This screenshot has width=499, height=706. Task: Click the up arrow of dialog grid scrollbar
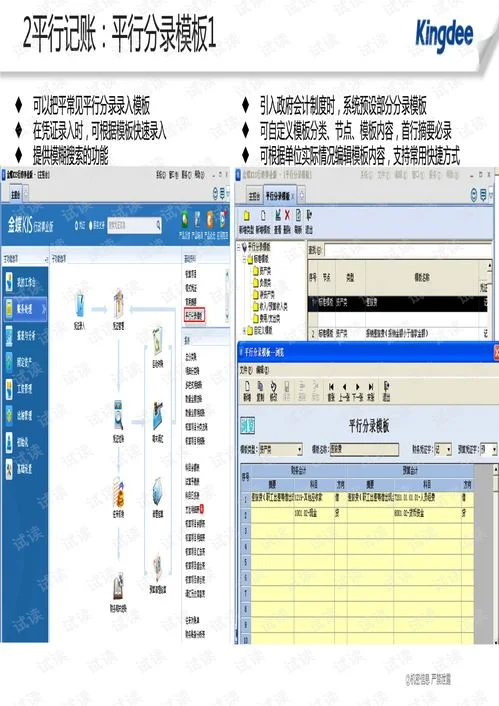click(x=495, y=469)
